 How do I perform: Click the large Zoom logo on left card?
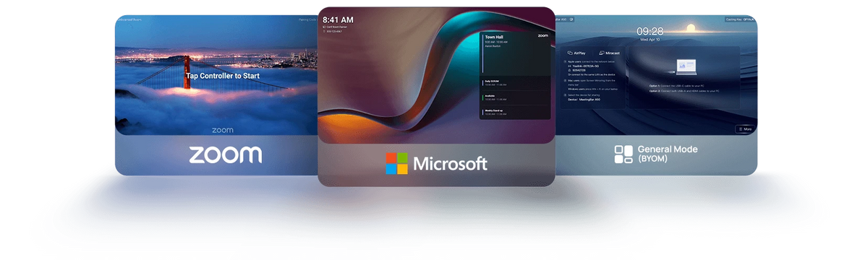(226, 154)
